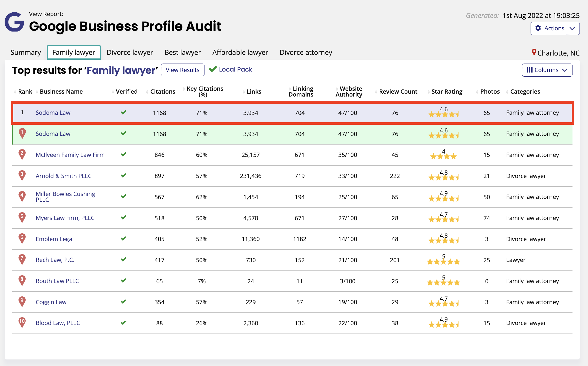Viewport: 588px width, 366px height.
Task: Select the Family lawyer tab
Action: pos(74,52)
